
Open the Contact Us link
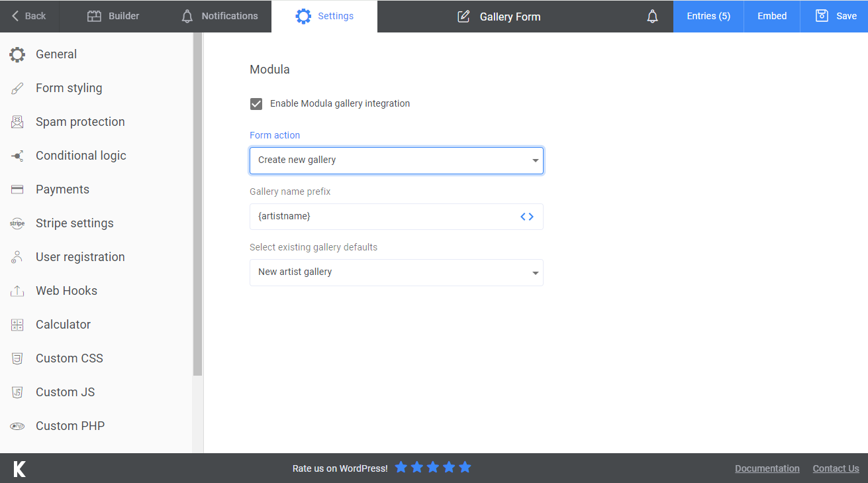(836, 468)
